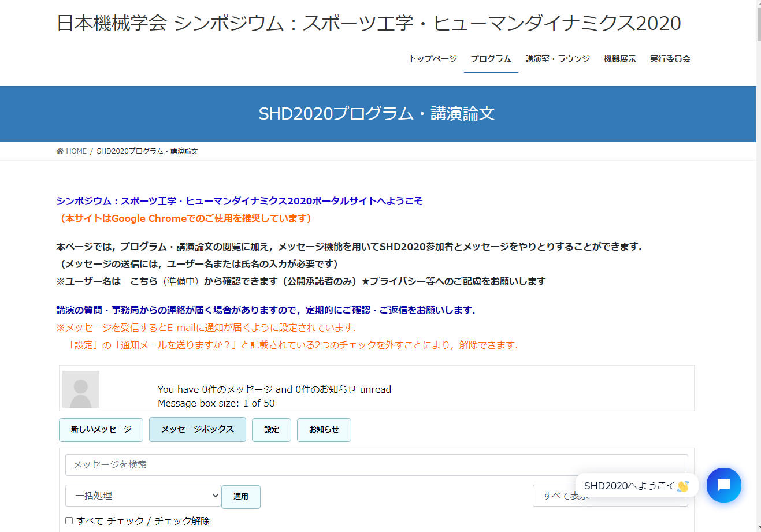Go to 機器展示 menu item
This screenshot has width=761, height=532.
tap(619, 59)
